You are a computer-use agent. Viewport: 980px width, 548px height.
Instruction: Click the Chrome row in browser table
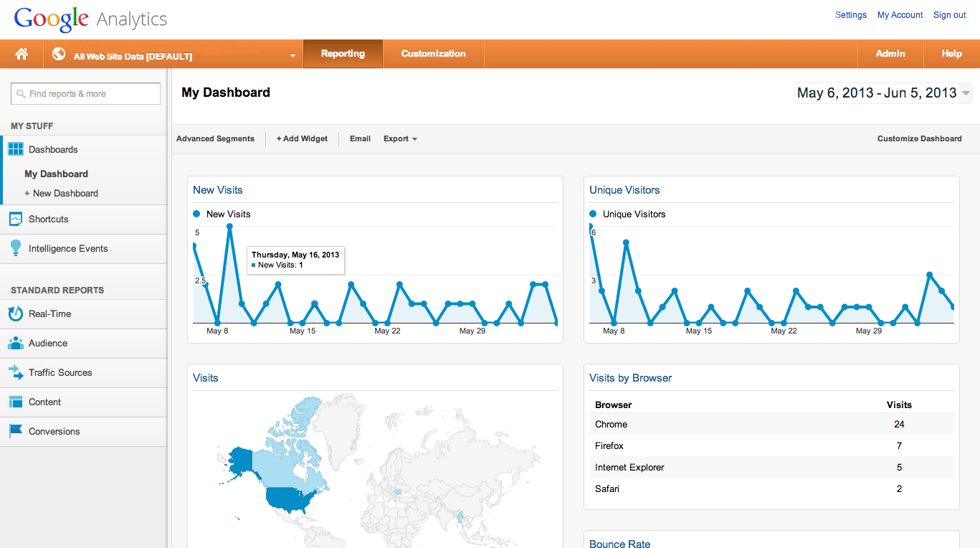tap(771, 424)
